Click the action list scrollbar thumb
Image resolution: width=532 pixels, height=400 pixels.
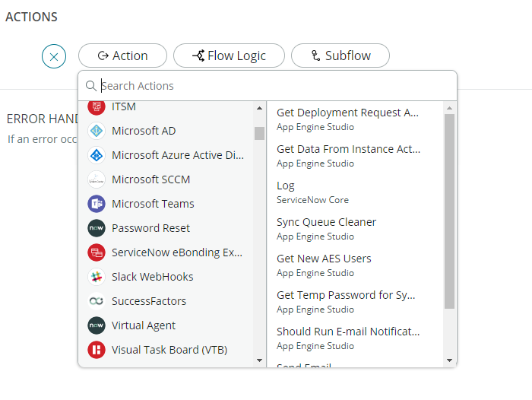click(450, 211)
